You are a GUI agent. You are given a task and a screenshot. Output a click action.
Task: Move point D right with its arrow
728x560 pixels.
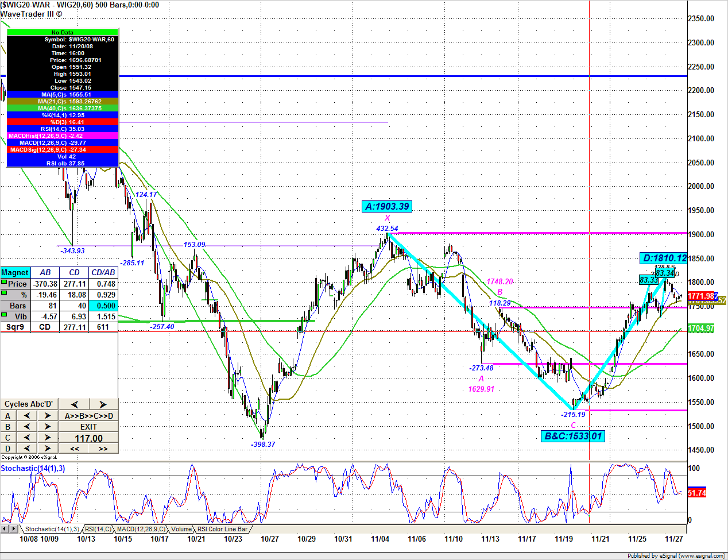pos(48,449)
